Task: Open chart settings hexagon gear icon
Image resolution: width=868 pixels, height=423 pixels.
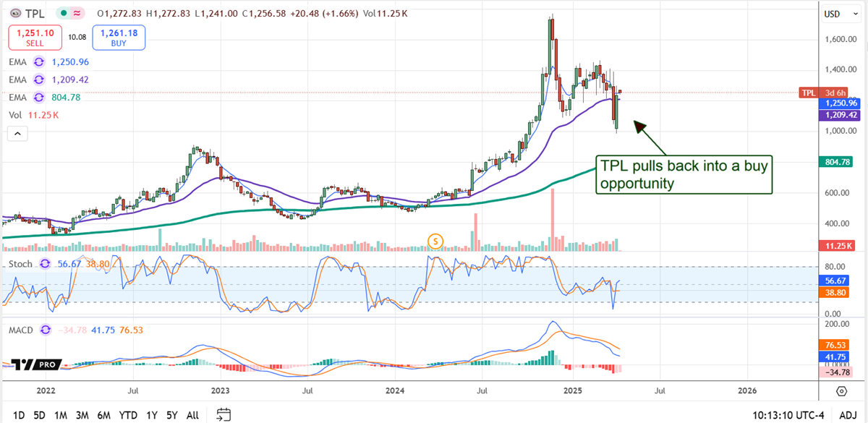Action: point(842,391)
